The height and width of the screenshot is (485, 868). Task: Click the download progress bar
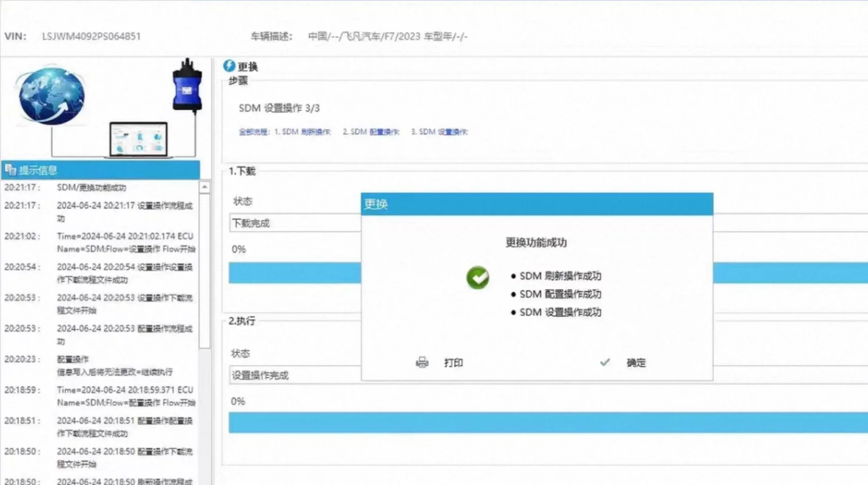[x=295, y=273]
